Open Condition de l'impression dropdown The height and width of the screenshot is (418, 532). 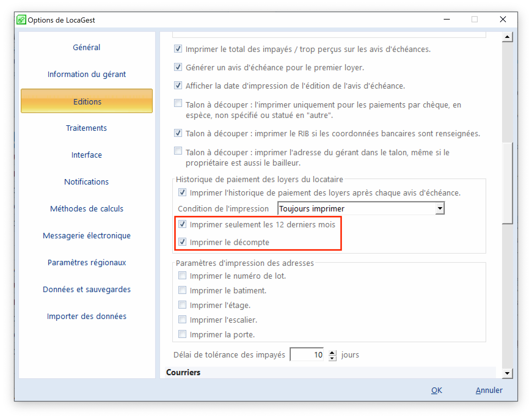coord(361,208)
